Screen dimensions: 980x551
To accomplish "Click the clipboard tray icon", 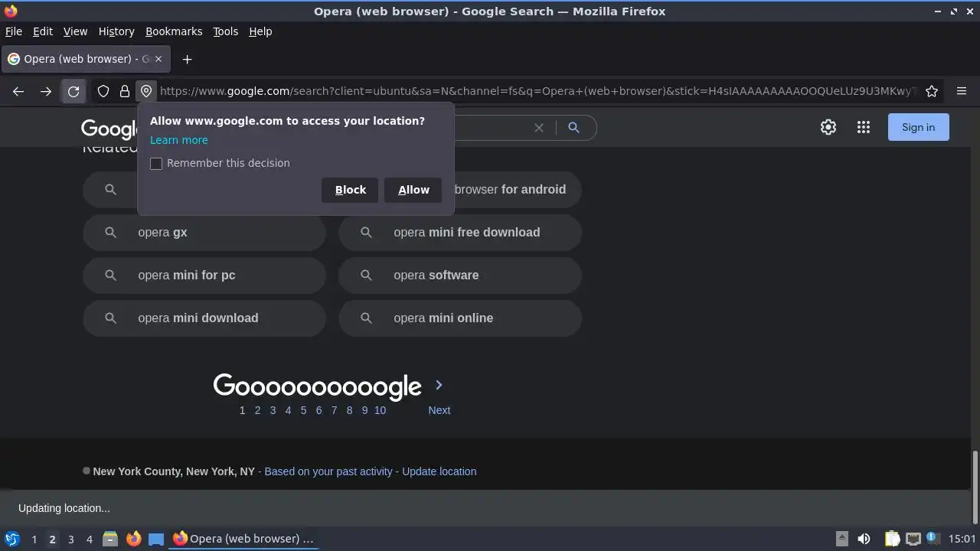I will coord(892,539).
